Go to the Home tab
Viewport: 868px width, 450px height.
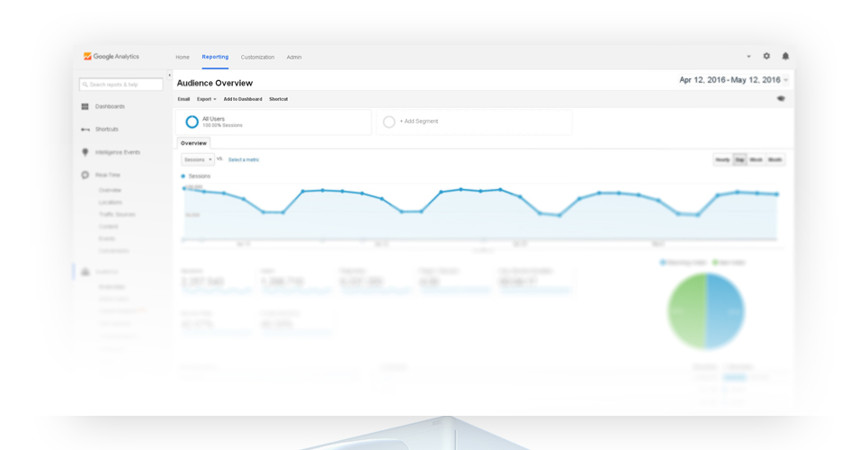182,57
